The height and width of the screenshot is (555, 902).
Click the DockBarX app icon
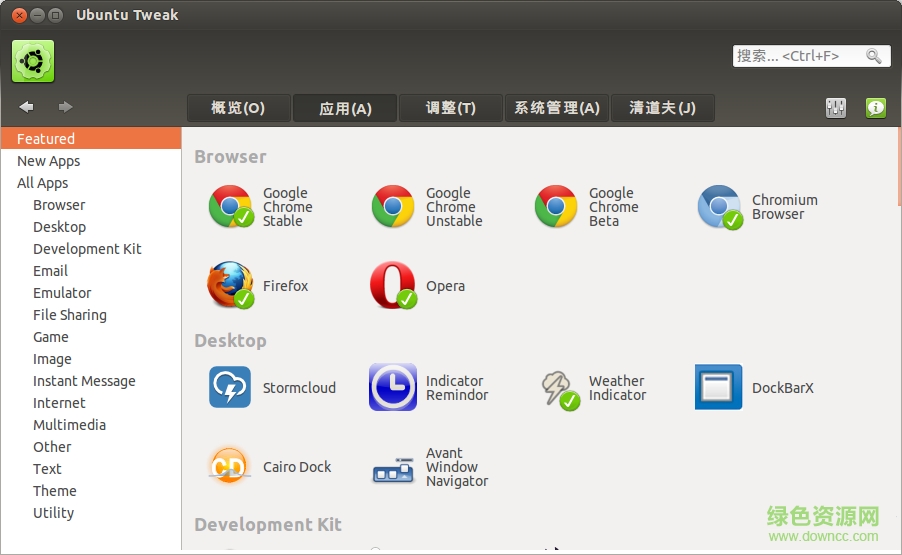(718, 387)
